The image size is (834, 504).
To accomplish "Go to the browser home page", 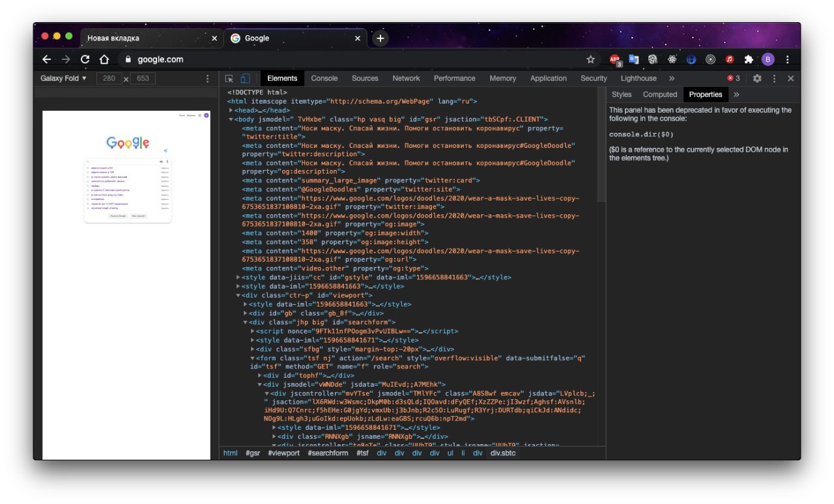I will coord(104,59).
